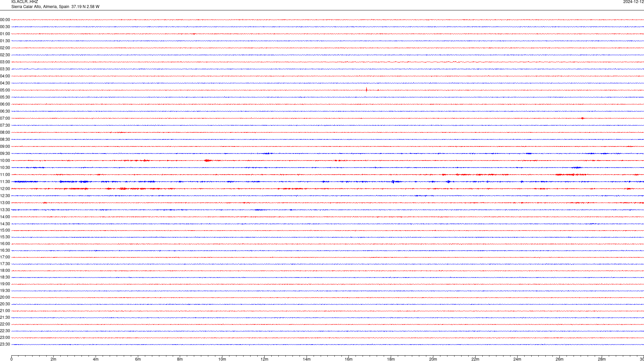Select the 00:30 time row label
644x362 pixels.
click(x=5, y=27)
